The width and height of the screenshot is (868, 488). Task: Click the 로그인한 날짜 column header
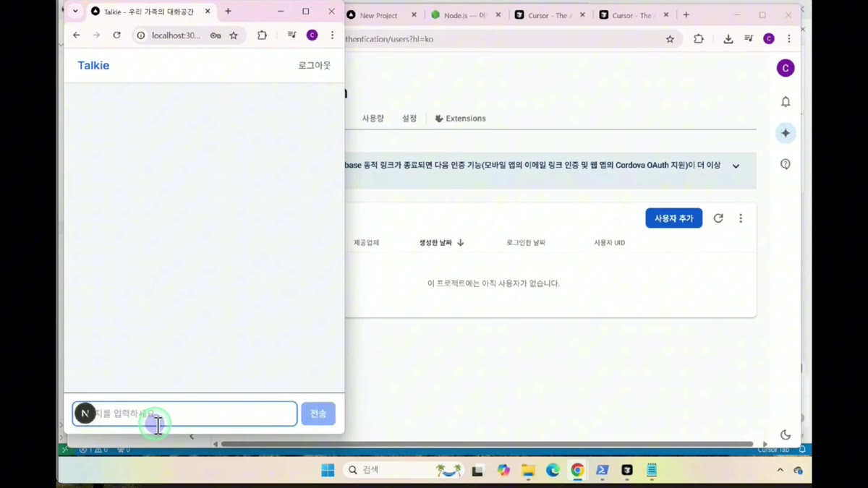click(x=526, y=243)
